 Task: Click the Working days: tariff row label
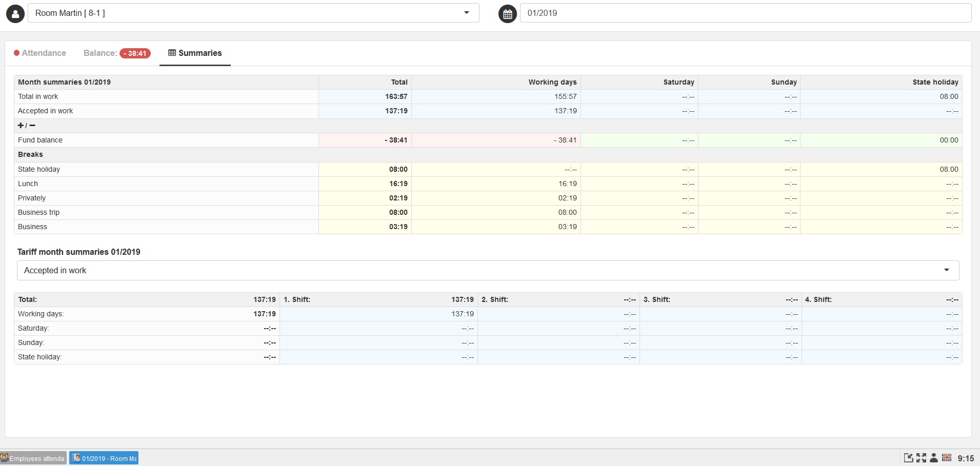(41, 314)
